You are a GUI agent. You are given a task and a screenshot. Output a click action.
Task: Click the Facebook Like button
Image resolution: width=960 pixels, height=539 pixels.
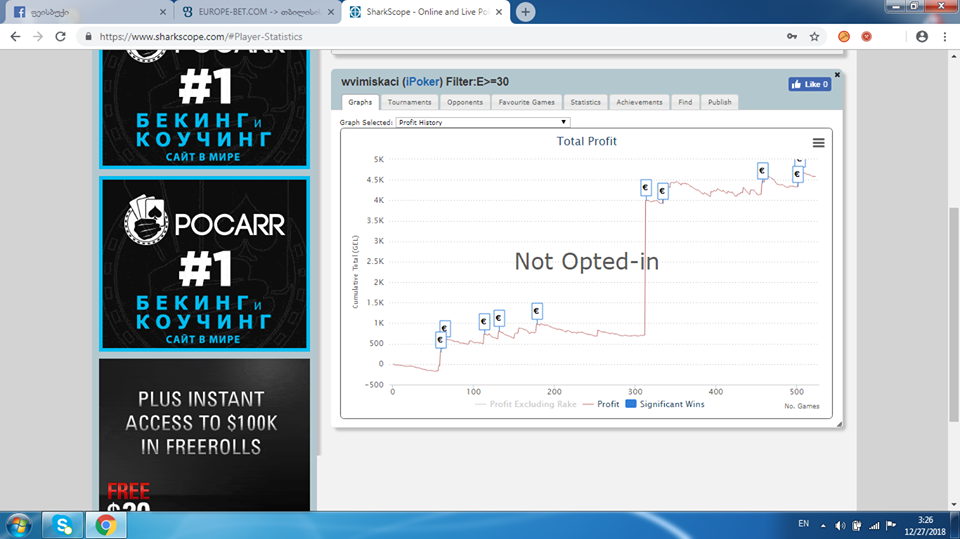pos(809,85)
